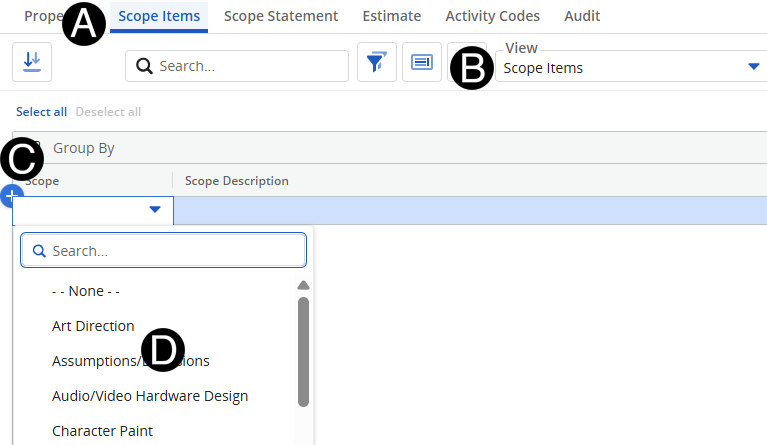Screen dimensions: 767x445
Task: Click the blue plus add-row icon
Action: click(x=12, y=195)
